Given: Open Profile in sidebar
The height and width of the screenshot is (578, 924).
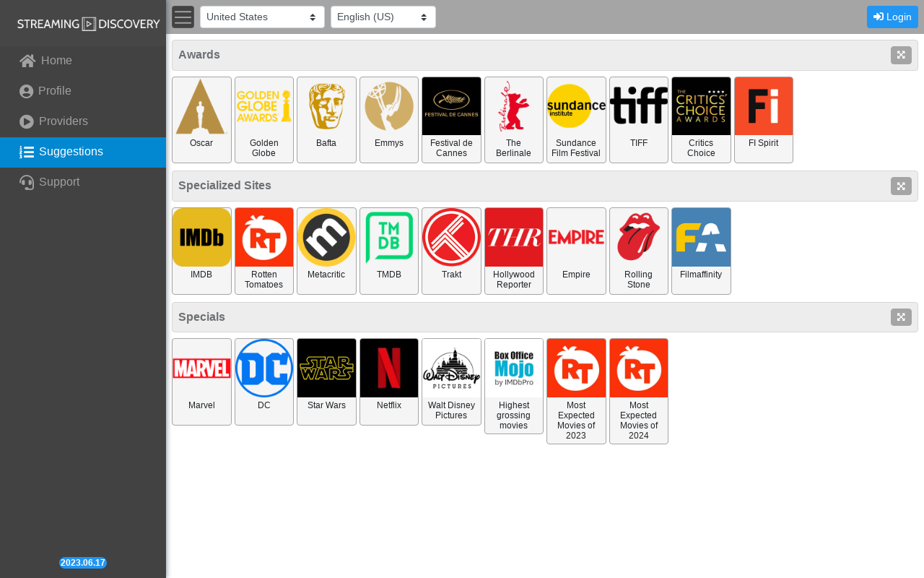Looking at the screenshot, I should pos(83,91).
